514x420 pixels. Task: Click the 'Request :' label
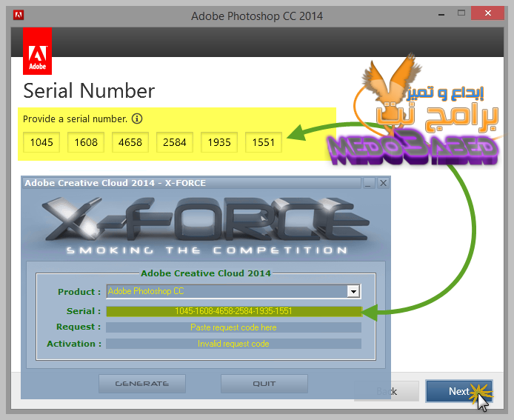(79, 327)
